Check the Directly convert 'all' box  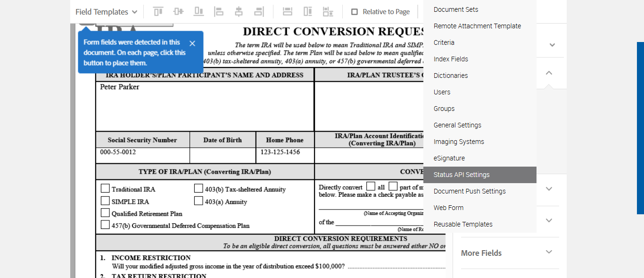(371, 186)
